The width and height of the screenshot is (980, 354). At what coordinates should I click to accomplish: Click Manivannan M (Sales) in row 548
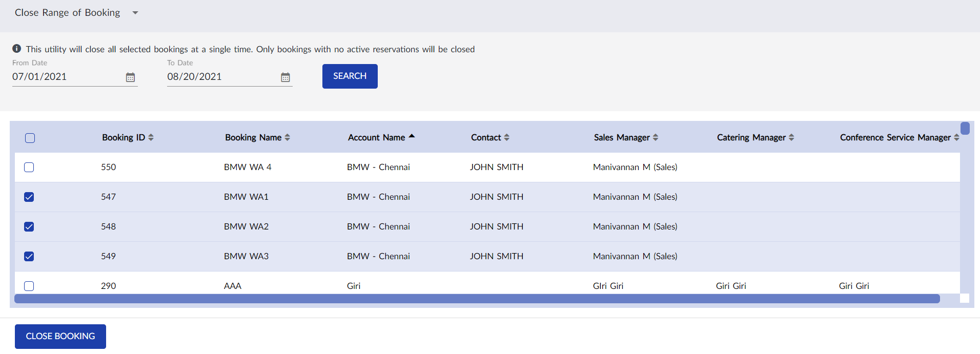click(x=635, y=226)
